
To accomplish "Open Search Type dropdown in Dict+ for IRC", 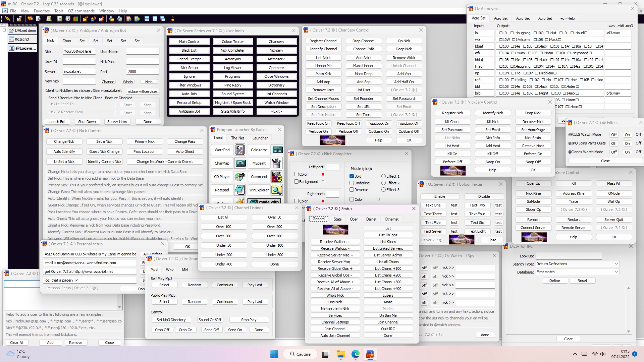I will pyautogui.click(x=577, y=264).
